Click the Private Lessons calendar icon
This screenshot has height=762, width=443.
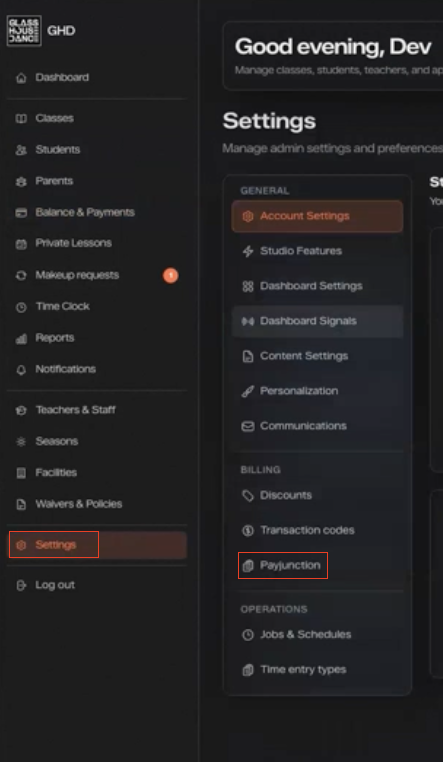pos(21,243)
